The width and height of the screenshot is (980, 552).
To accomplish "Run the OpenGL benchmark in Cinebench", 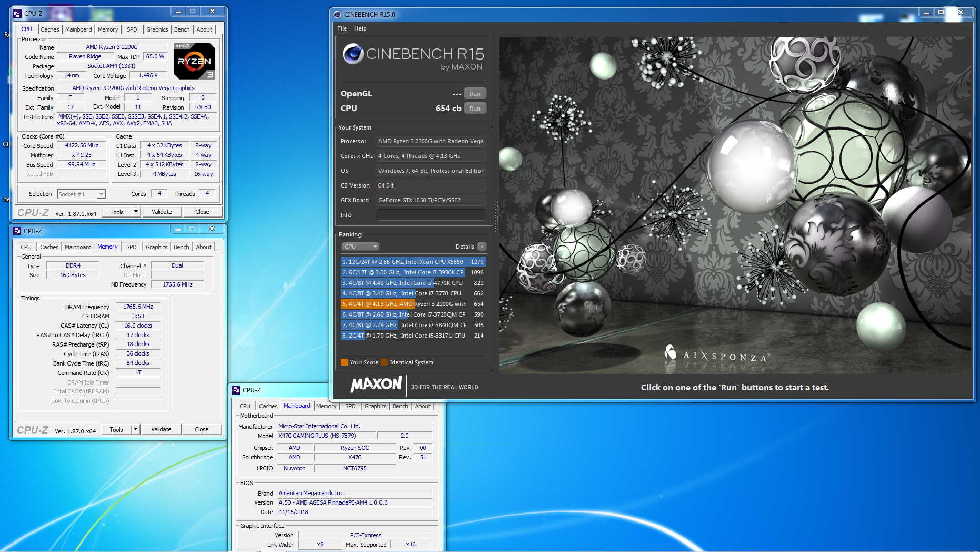I will coord(475,94).
